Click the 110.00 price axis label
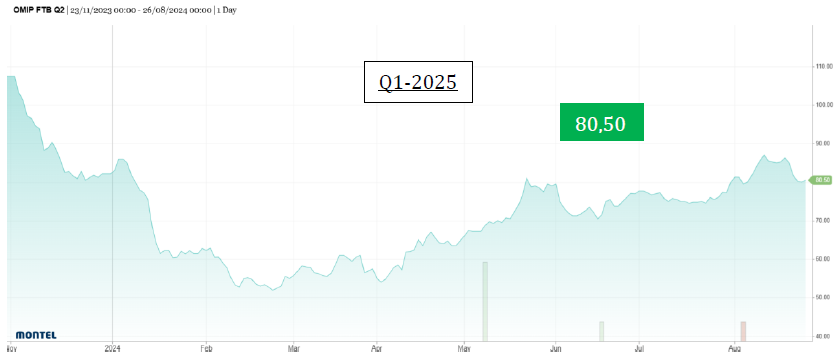839x360 pixels. pos(824,67)
